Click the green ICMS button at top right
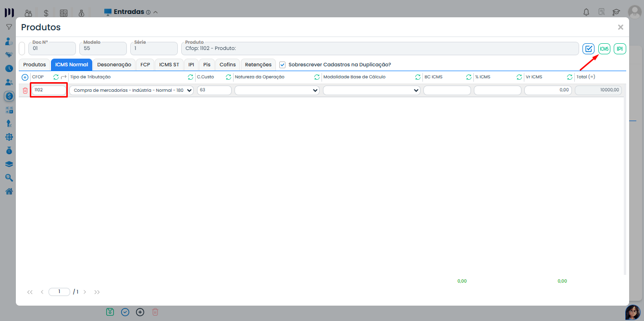 click(x=604, y=49)
